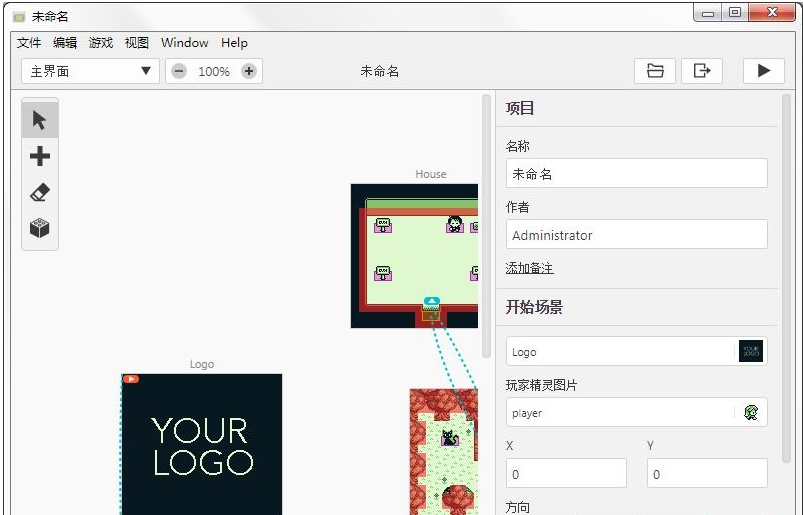Click the 添加备注 link
803x515 pixels.
(x=530, y=268)
